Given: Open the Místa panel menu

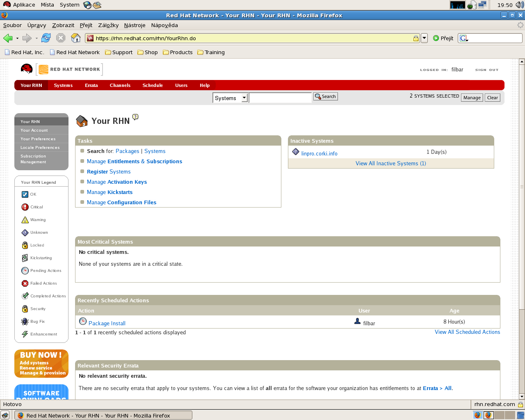Looking at the screenshot, I should (47, 5).
